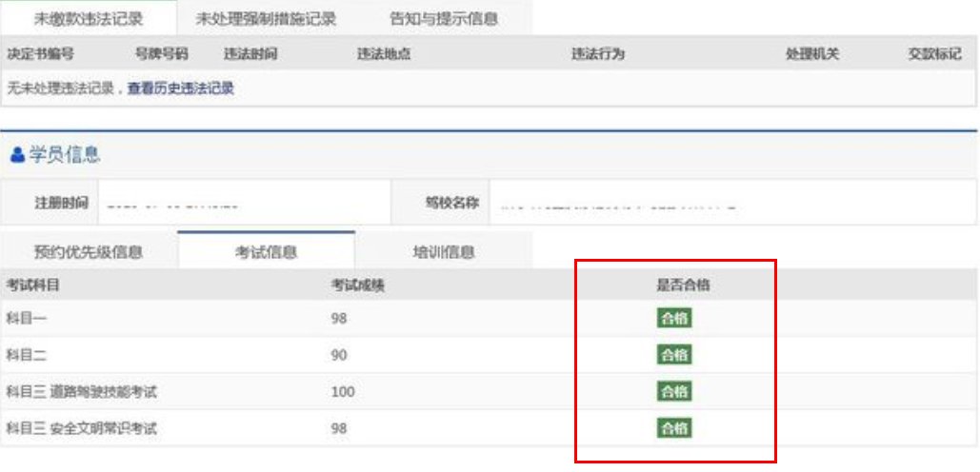Select the 科目二 row label
This screenshot has height=472, width=980.
(x=27, y=355)
